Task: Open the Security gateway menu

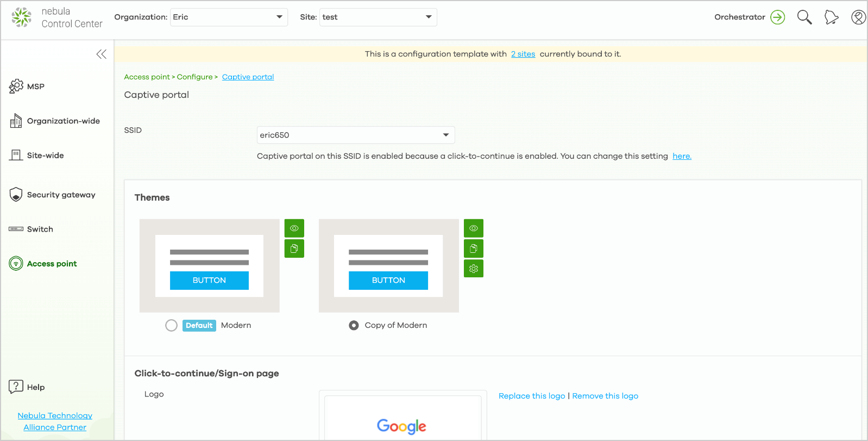Action: coord(61,195)
